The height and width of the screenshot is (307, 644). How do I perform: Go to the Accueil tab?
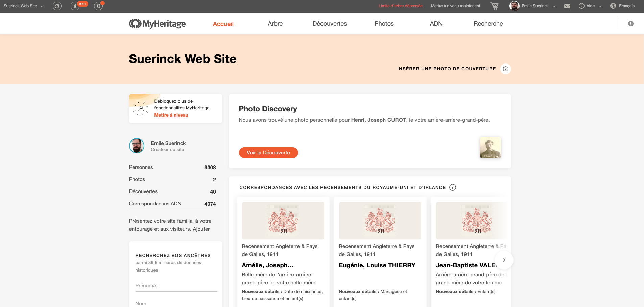[x=223, y=24]
